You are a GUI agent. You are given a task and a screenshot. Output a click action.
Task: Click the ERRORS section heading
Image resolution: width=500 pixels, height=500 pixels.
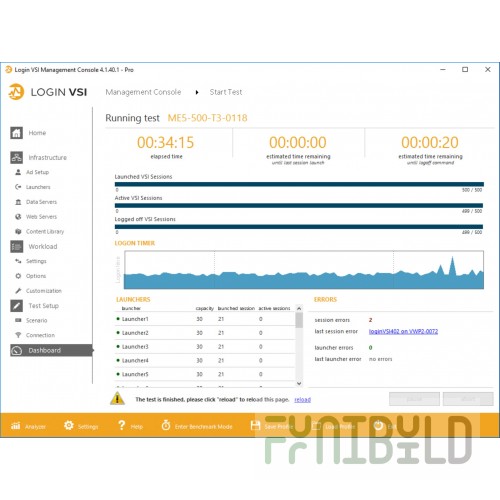coord(325,299)
